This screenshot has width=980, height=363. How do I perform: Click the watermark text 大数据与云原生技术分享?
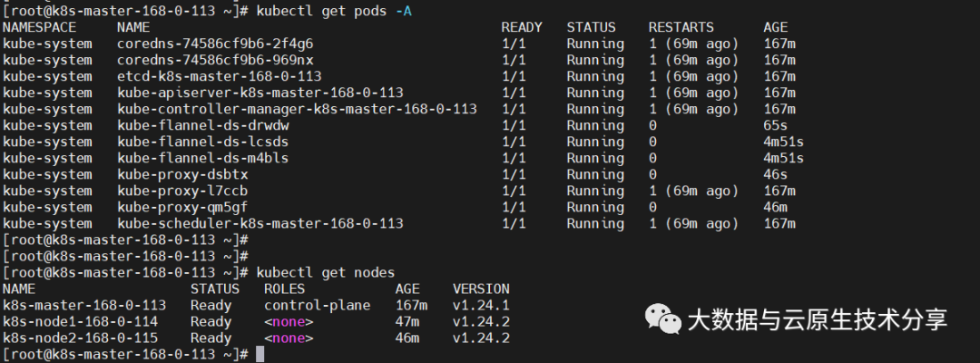click(817, 319)
